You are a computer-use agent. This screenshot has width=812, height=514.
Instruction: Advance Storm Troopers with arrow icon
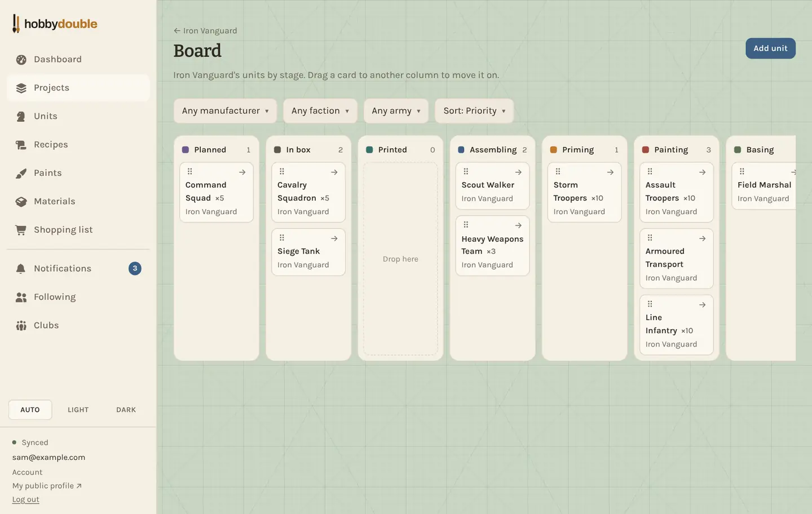pyautogui.click(x=610, y=172)
